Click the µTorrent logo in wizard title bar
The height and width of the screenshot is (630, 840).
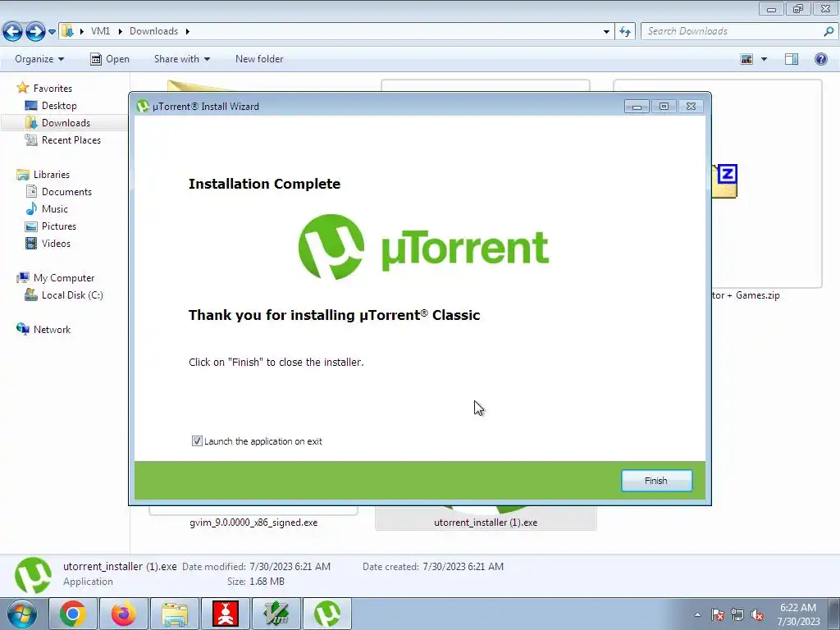(x=143, y=106)
